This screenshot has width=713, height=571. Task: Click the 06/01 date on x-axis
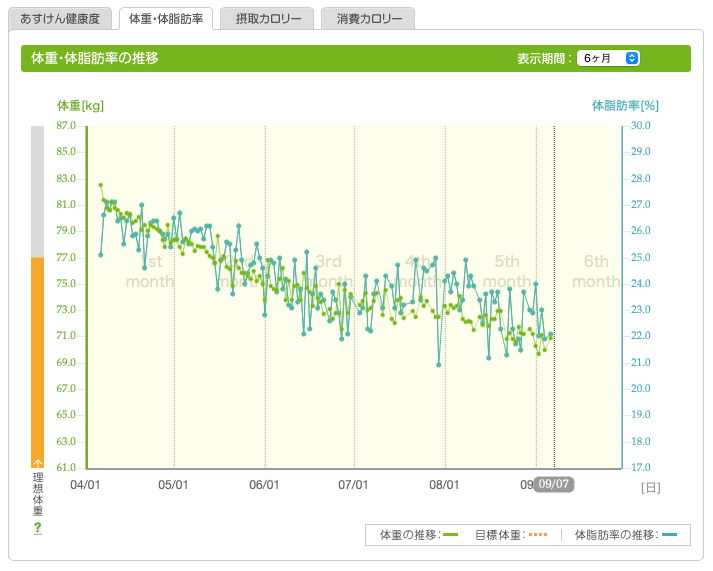[x=264, y=484]
